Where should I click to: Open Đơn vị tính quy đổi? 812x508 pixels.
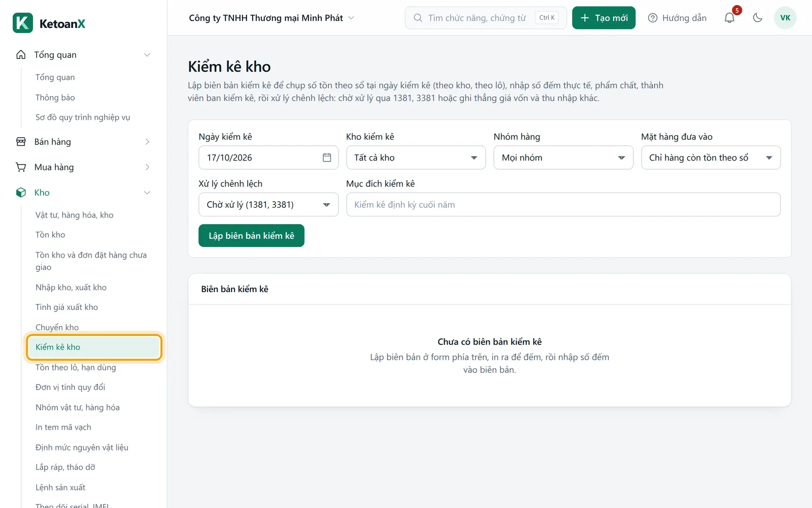(x=70, y=387)
